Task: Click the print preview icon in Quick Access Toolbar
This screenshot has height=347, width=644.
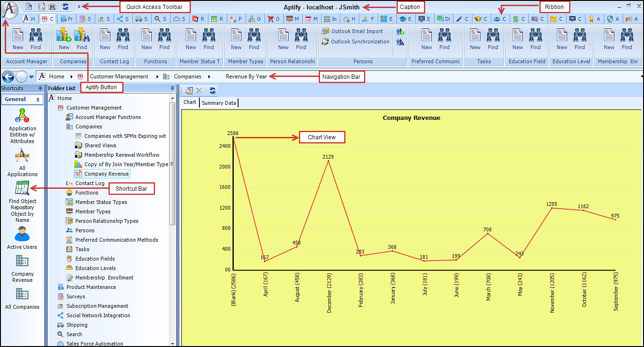Action: [41, 7]
